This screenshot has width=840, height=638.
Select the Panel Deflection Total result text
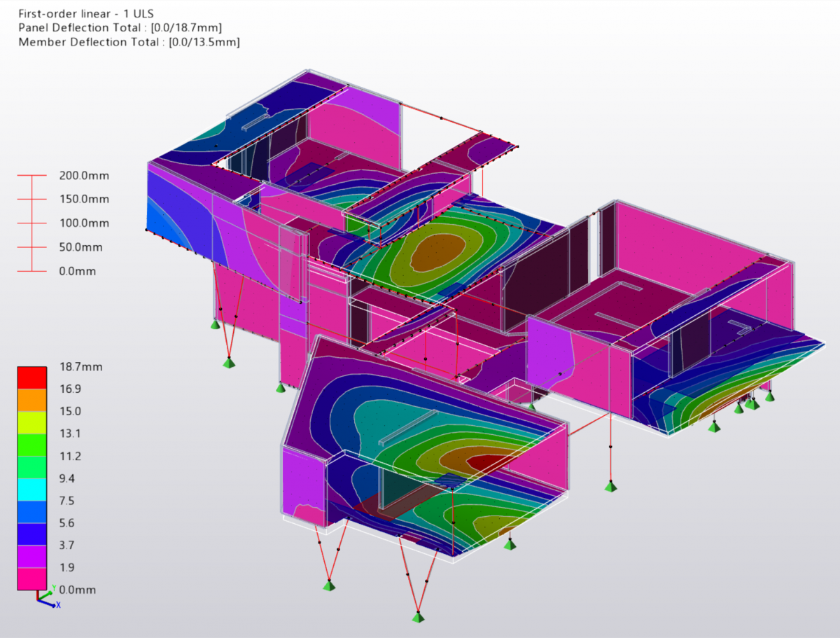point(120,27)
